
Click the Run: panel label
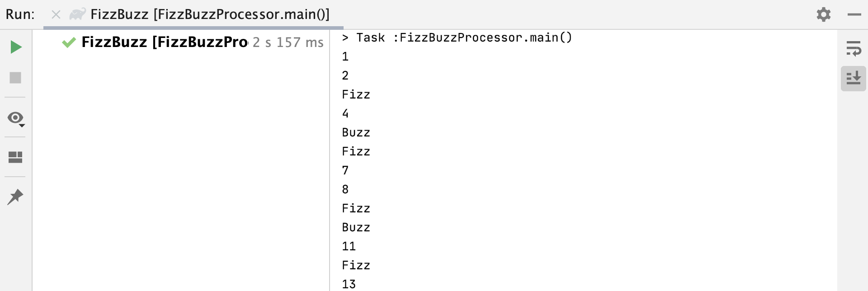click(x=20, y=14)
